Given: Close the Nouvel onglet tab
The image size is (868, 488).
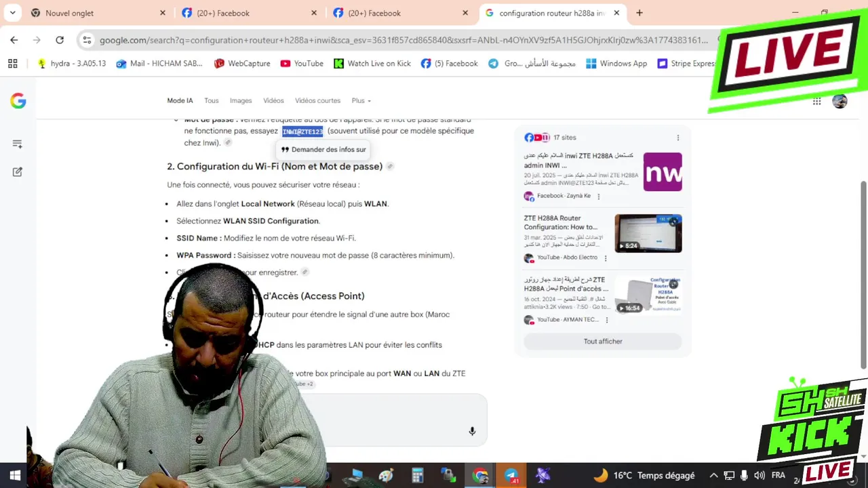Looking at the screenshot, I should click(163, 13).
